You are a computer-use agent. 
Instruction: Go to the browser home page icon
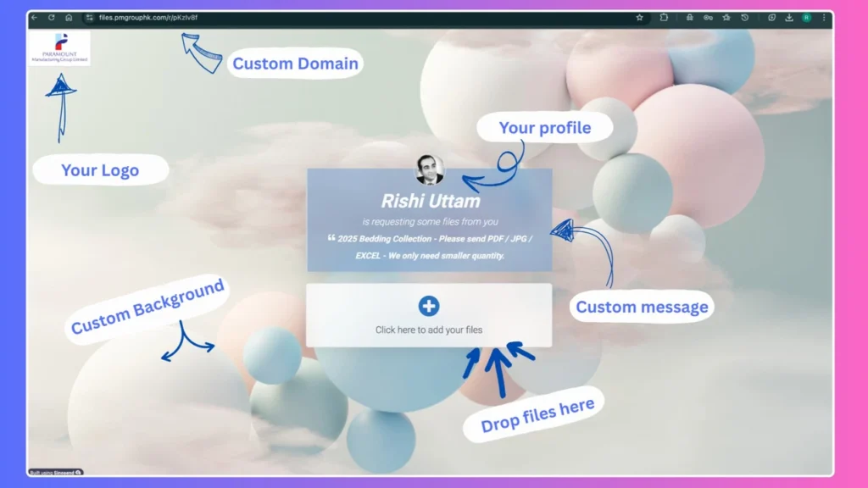coord(69,17)
